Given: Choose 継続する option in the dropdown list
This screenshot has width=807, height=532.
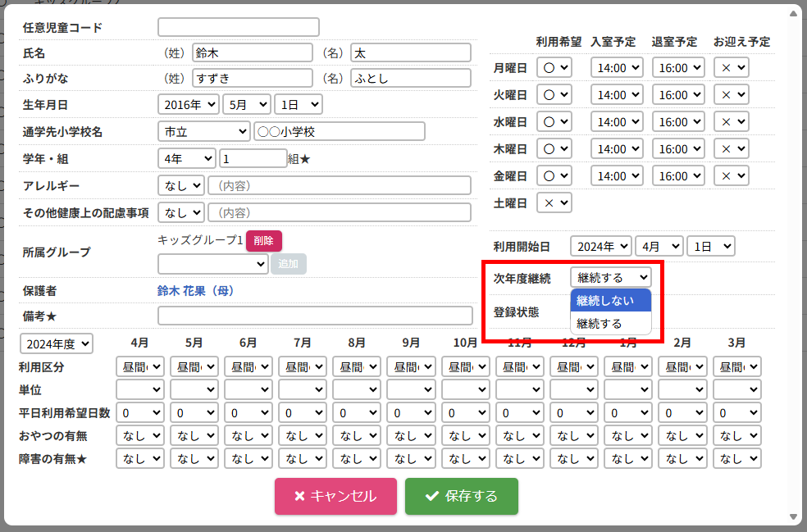Looking at the screenshot, I should click(610, 323).
